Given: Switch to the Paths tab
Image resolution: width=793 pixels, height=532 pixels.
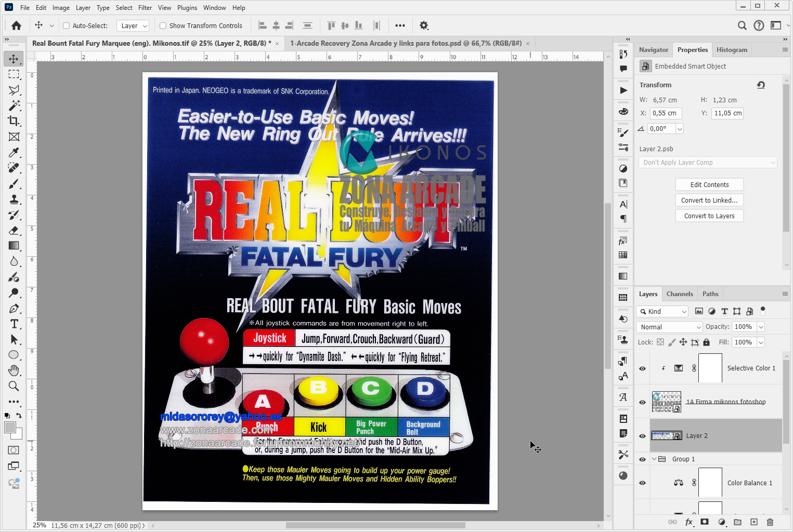Looking at the screenshot, I should [x=710, y=294].
